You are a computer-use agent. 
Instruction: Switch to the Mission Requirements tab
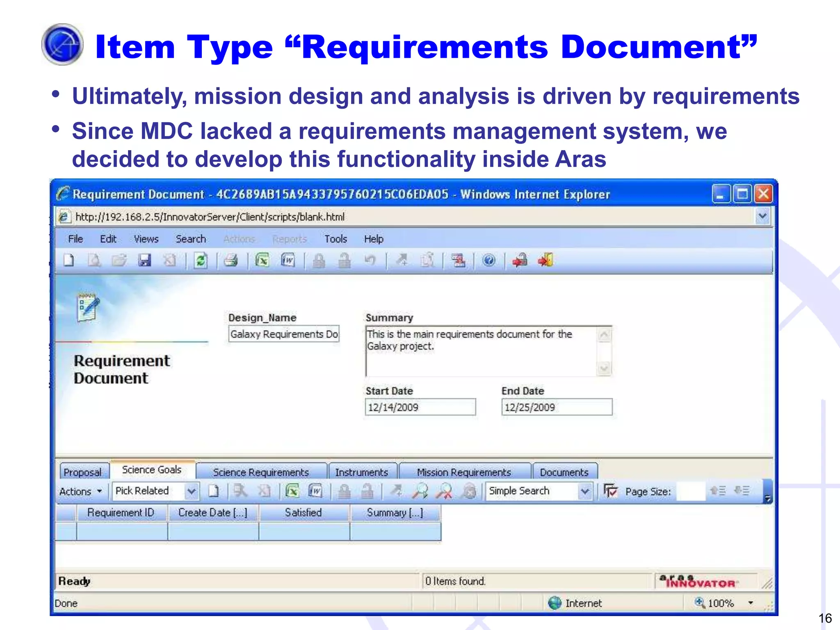[x=464, y=472]
